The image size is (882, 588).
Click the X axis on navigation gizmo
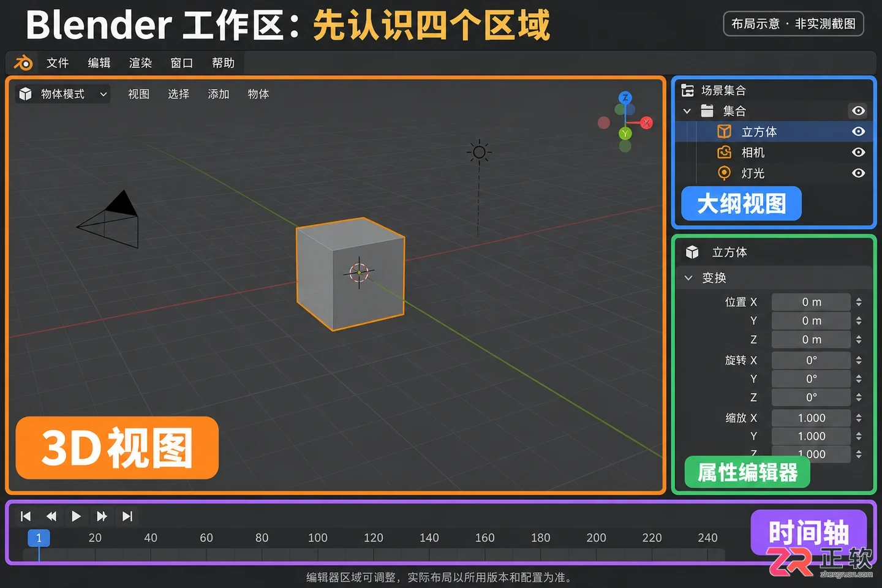[647, 123]
